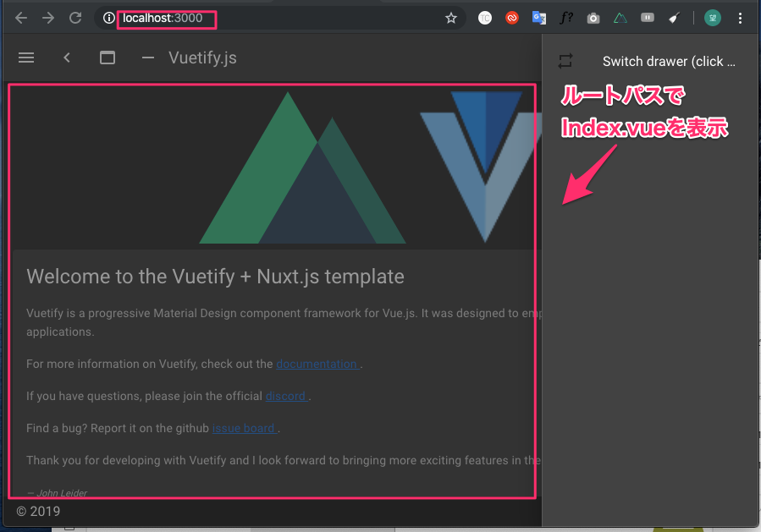
Task: Go back using the browser back arrow
Action: tap(21, 19)
